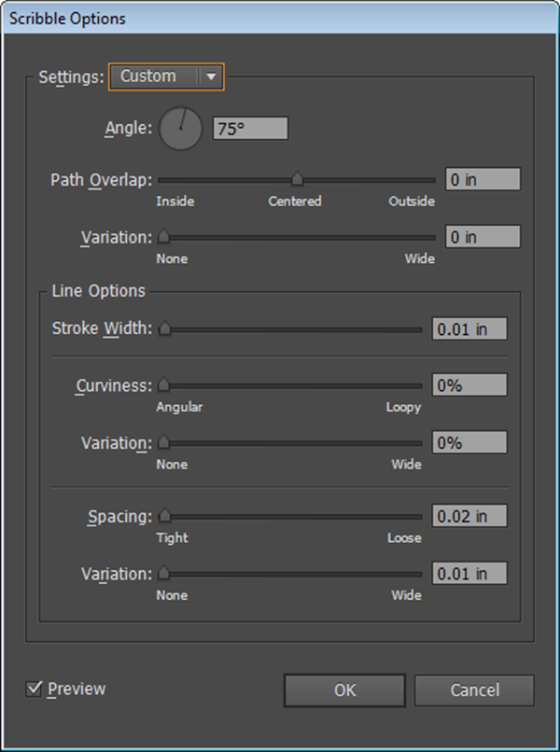560x752 pixels.
Task: Click the Curviness Variation slider handle
Action: pyautogui.click(x=164, y=442)
